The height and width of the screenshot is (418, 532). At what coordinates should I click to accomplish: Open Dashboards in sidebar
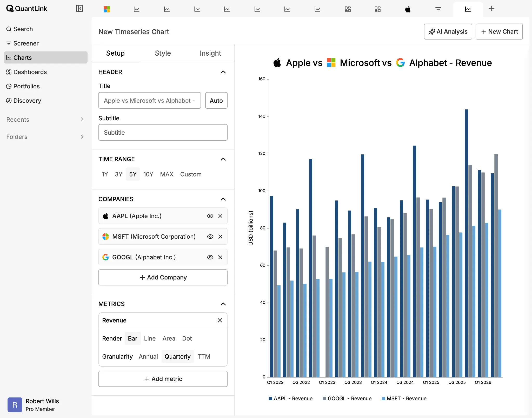[x=46, y=72]
